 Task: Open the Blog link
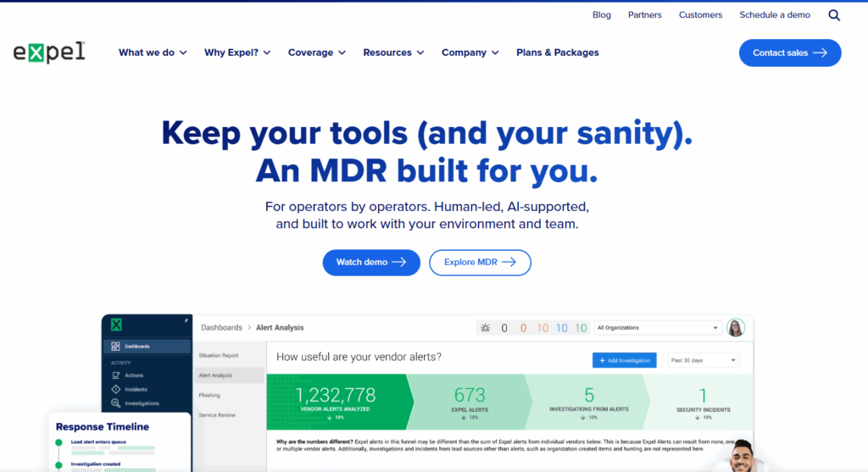[x=602, y=15]
